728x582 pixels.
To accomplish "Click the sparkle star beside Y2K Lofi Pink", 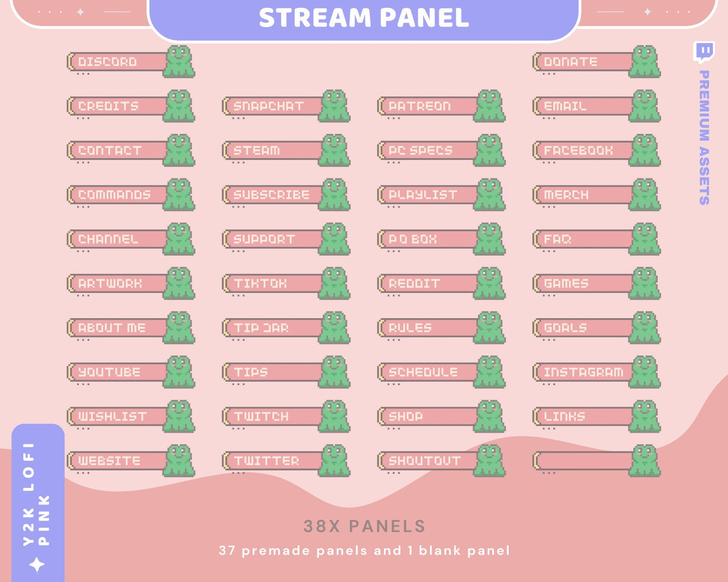I will pyautogui.click(x=37, y=565).
